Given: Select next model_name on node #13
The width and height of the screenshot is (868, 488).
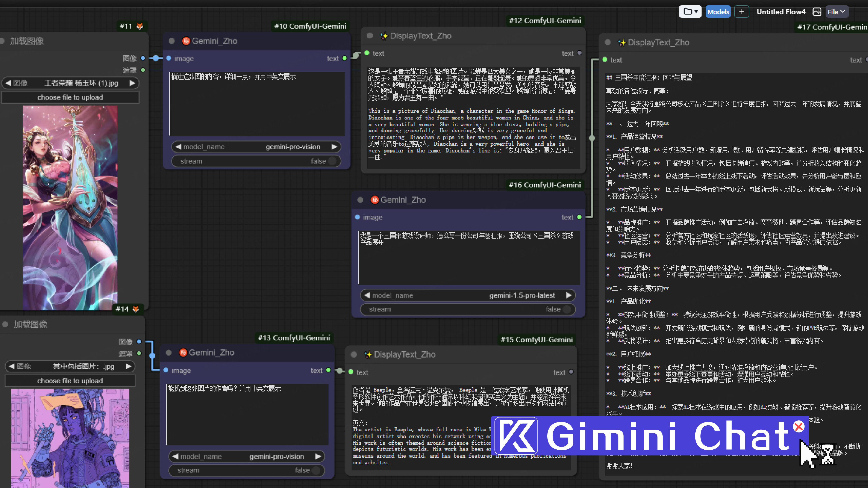Looking at the screenshot, I should coord(318,456).
